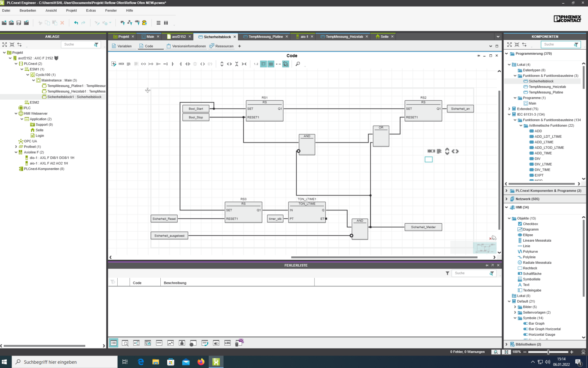588x368 pixels.
Task: Expand all nodes in the ANLAGE panel
Action: pyautogui.click(x=5, y=44)
